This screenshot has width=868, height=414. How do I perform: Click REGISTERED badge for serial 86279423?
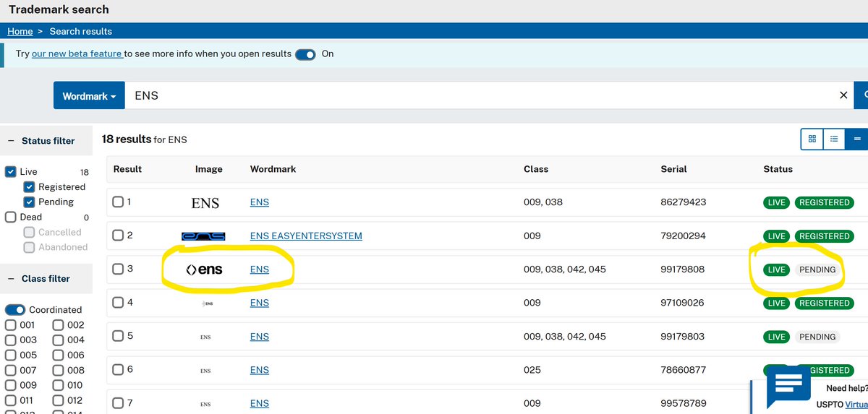pos(824,203)
